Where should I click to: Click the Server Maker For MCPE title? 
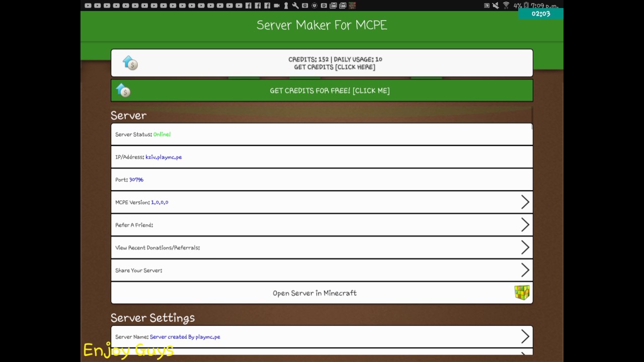(322, 25)
